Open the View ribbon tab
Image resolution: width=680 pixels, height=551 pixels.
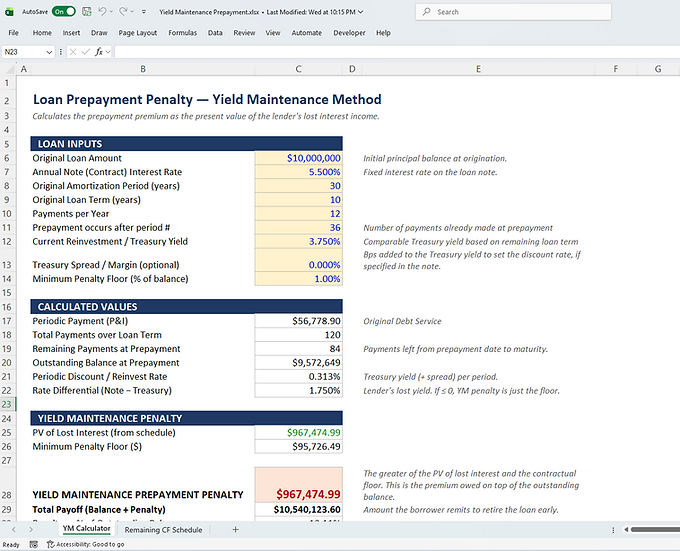coord(273,33)
